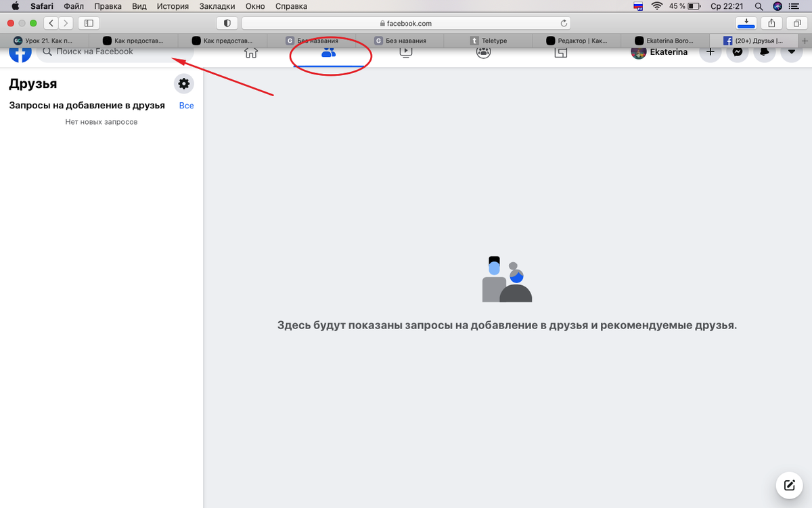Click Нет новых запросов text
Screen dimensions: 812x508
[101, 122]
